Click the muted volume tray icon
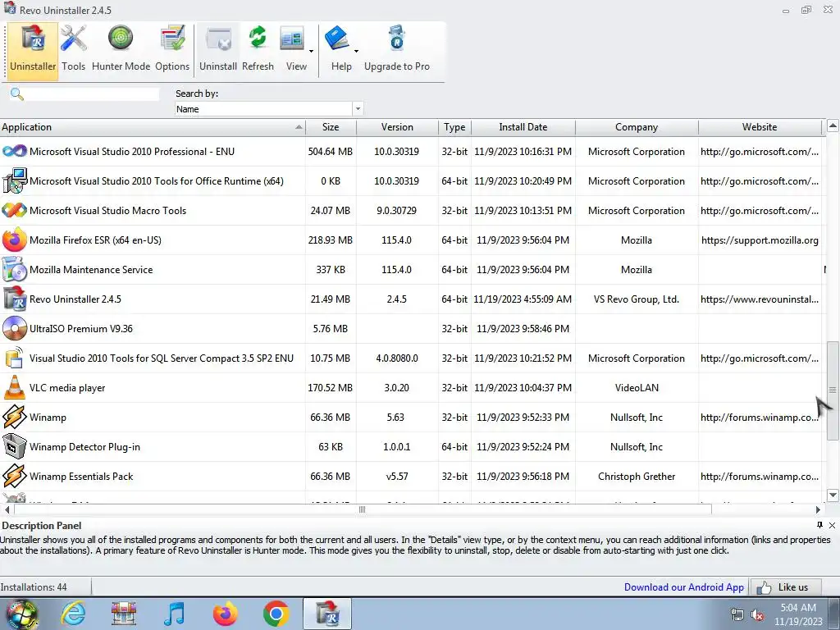840x630 pixels. click(757, 615)
